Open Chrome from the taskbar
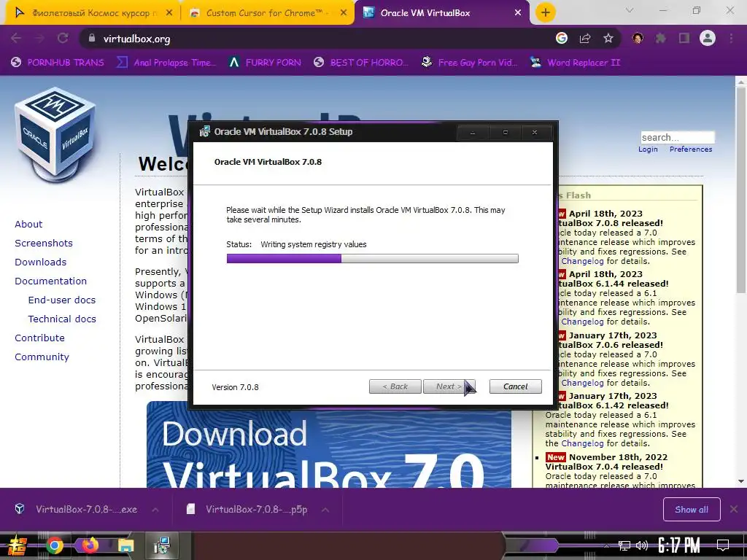The height and width of the screenshot is (560, 747). [x=54, y=545]
